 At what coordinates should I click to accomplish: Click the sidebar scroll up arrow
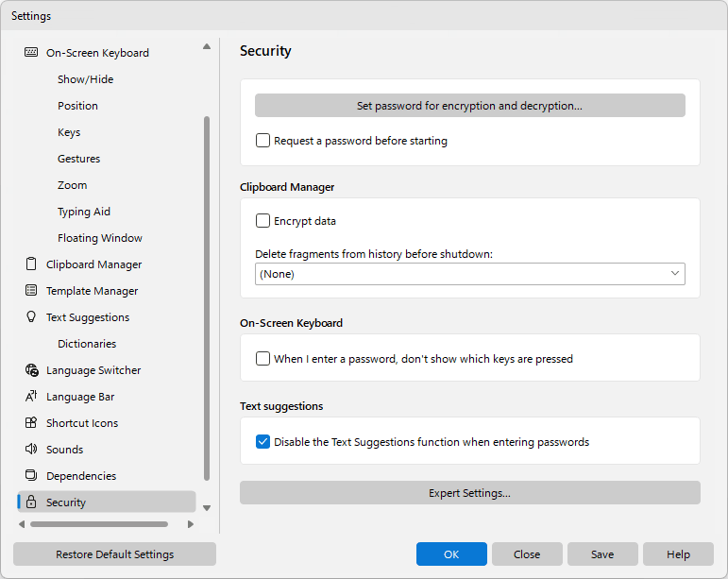tap(207, 46)
